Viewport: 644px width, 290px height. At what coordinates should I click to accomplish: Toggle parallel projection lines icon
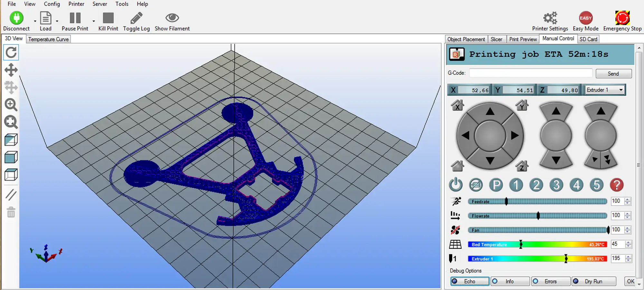(11, 195)
